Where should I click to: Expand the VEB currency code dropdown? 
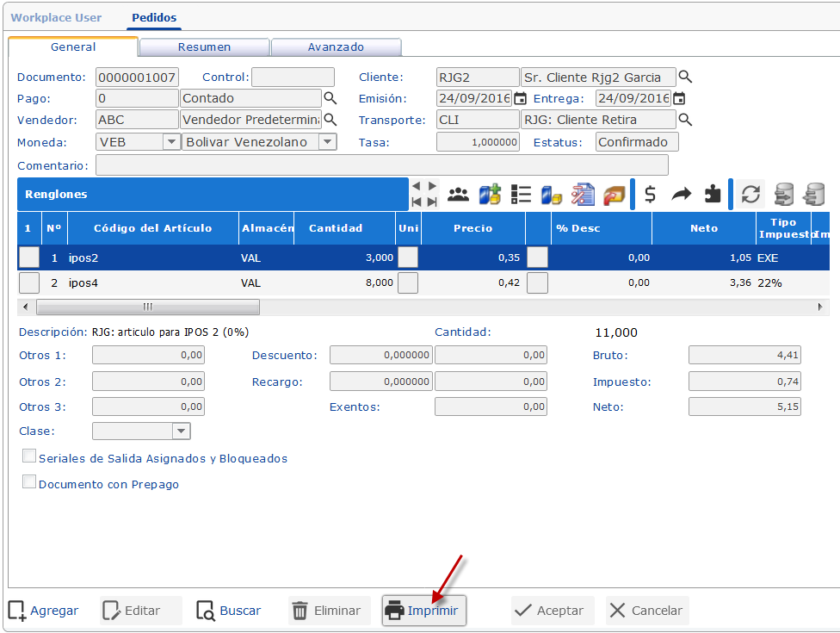171,142
